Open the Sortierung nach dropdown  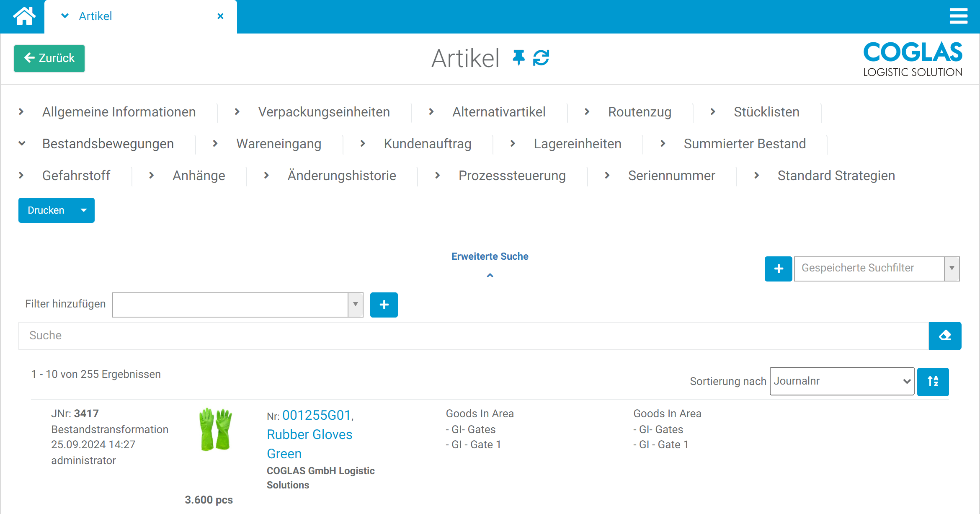click(x=842, y=381)
